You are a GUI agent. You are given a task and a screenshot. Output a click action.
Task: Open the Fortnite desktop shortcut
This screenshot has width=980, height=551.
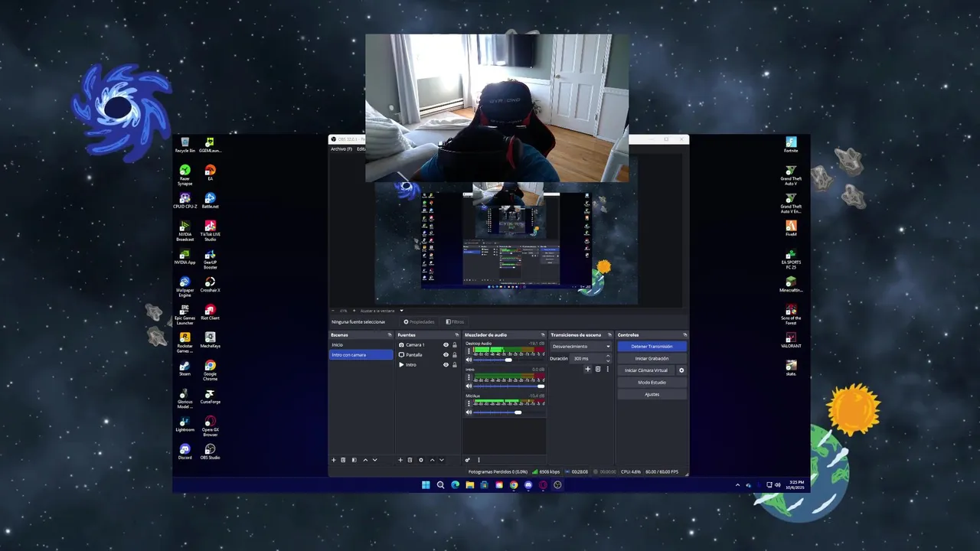pyautogui.click(x=791, y=144)
